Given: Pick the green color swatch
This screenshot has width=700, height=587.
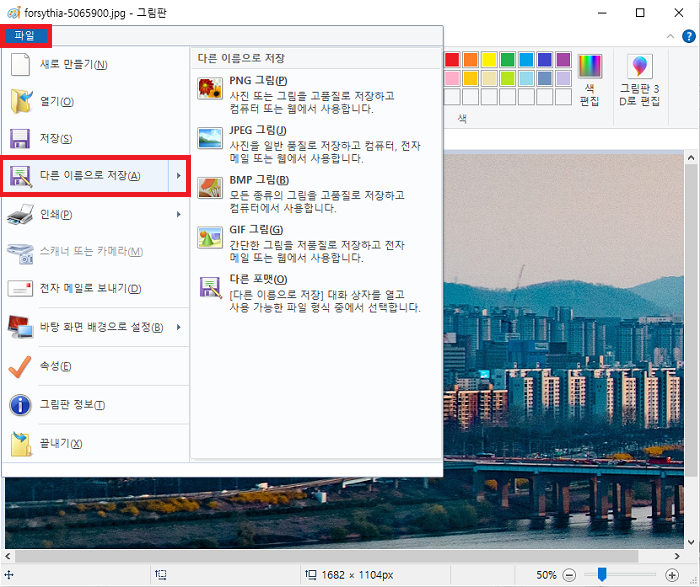Looking at the screenshot, I should (508, 59).
